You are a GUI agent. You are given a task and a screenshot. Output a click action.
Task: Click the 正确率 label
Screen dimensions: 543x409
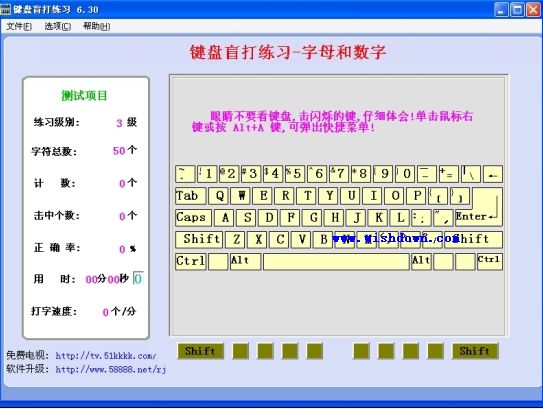56,248
